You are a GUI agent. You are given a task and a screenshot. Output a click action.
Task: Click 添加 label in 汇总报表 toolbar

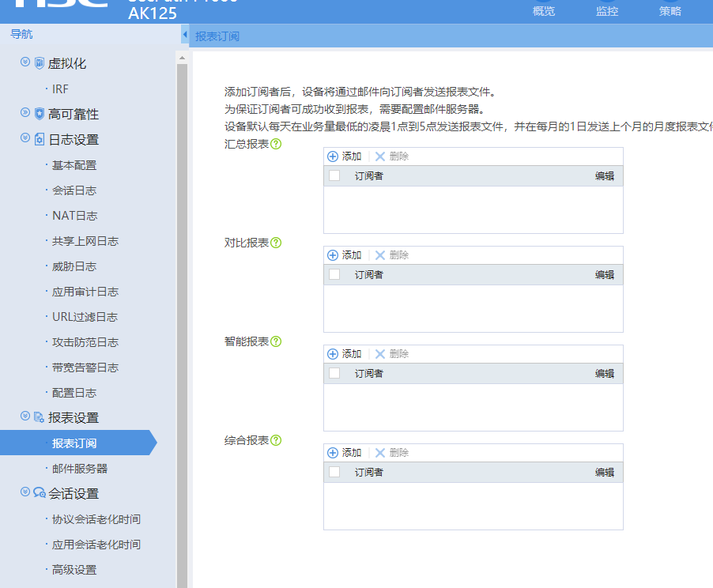click(x=352, y=156)
